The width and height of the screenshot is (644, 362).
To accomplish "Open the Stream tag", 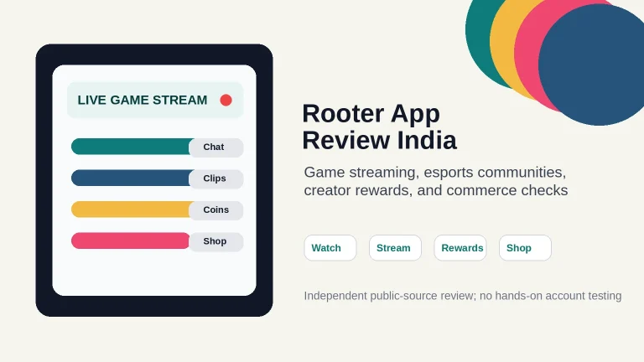I will [x=395, y=248].
